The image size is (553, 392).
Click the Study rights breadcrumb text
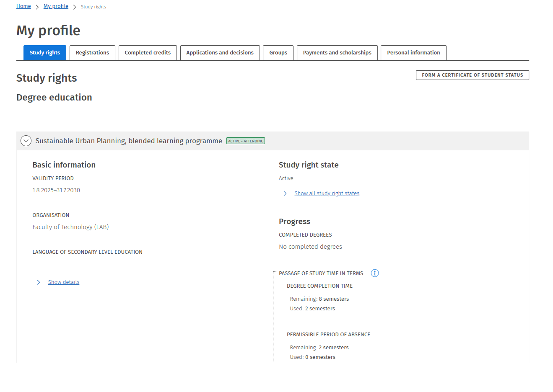click(x=93, y=7)
